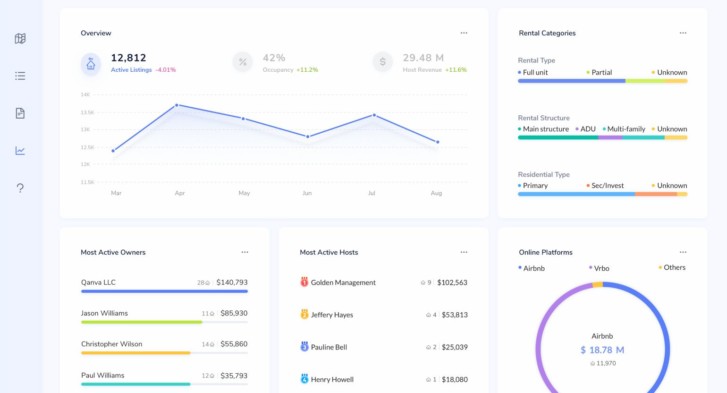The image size is (727, 393).
Task: Select the Mar data point on chart
Action: pos(113,151)
